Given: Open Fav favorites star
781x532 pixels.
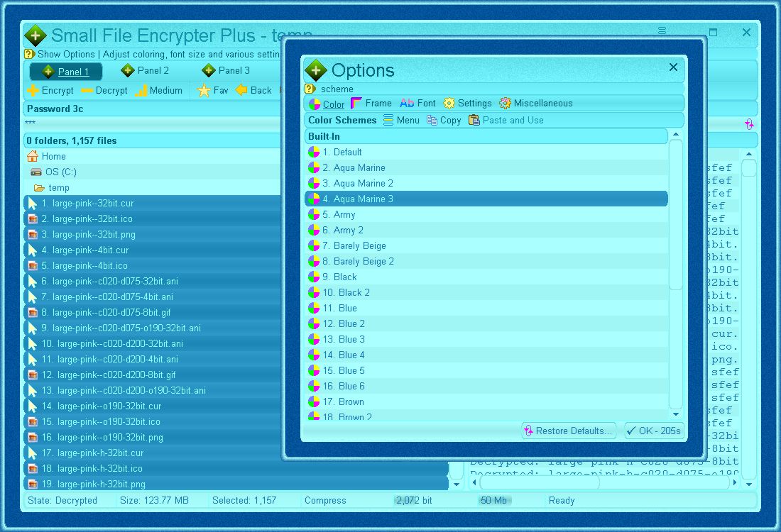Looking at the screenshot, I should [213, 91].
